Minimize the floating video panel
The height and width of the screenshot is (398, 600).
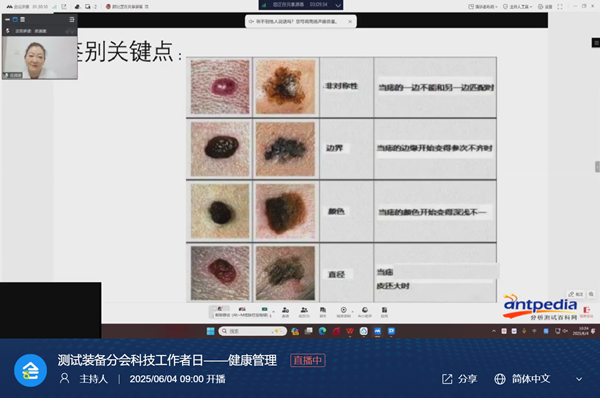pos(7,19)
